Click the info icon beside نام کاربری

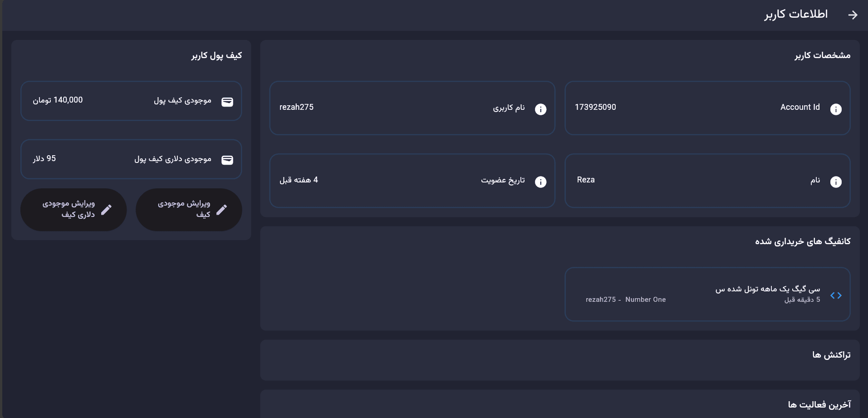tap(540, 109)
